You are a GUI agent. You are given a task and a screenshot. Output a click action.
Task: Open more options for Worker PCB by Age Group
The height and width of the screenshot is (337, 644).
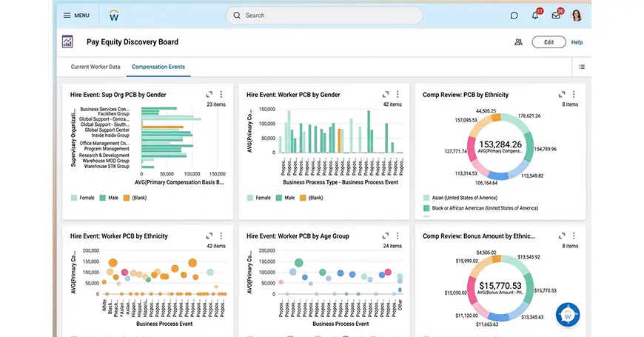398,236
